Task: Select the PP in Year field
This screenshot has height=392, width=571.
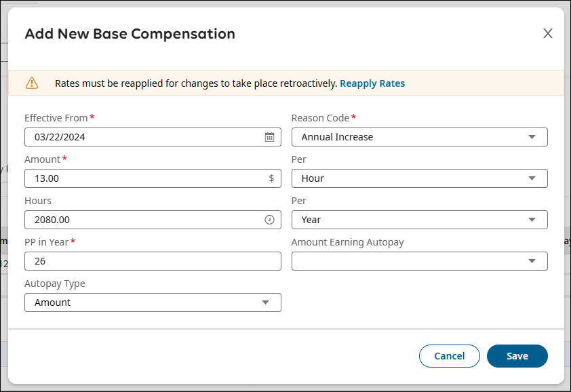Action: point(153,261)
